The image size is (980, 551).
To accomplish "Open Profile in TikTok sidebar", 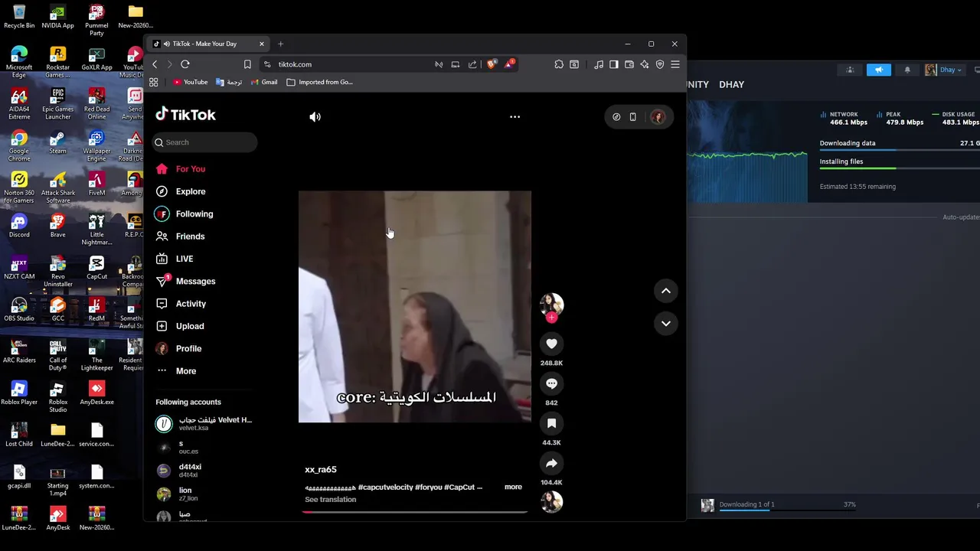I will tap(179, 348).
